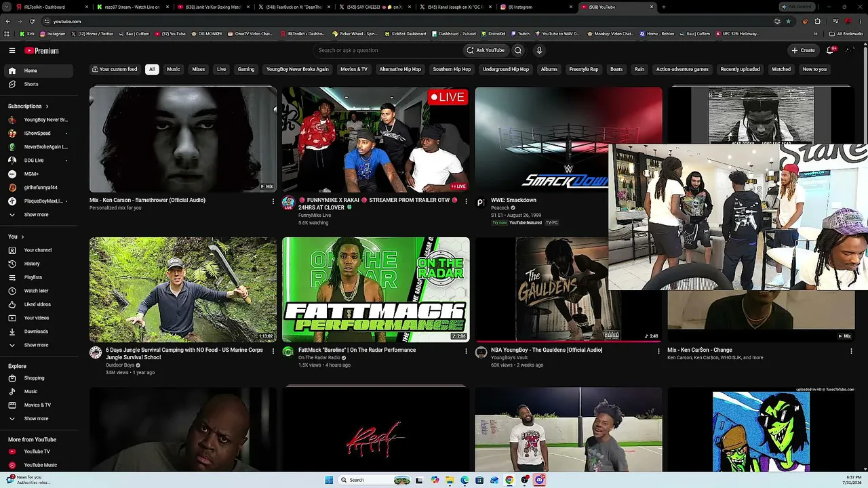Switch to the Instagram browser tab
The width and height of the screenshot is (868, 488).
[x=536, y=7]
